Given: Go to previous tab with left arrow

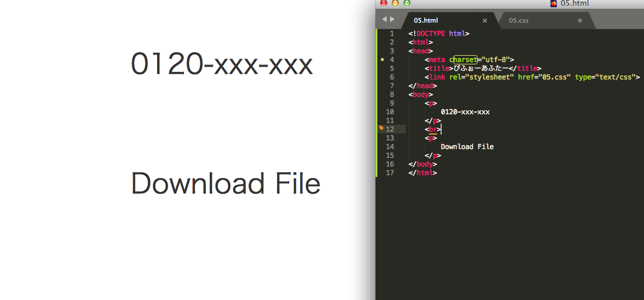Looking at the screenshot, I should [x=384, y=19].
